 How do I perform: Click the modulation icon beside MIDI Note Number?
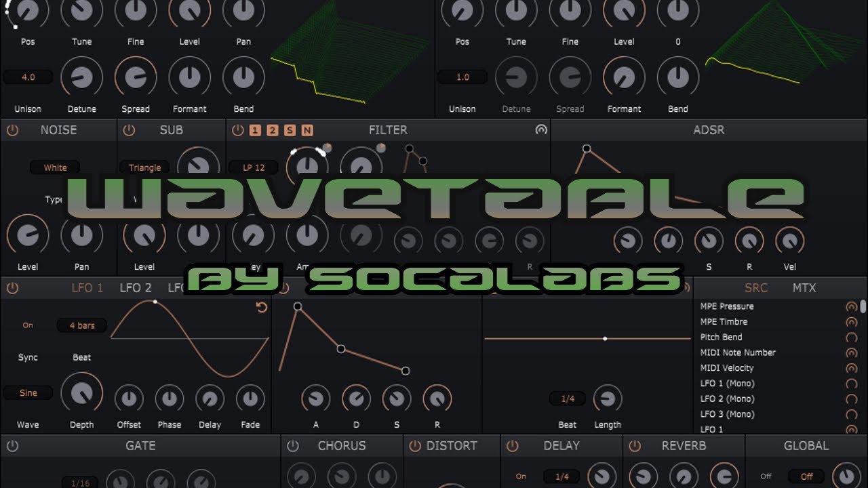pos(852,352)
